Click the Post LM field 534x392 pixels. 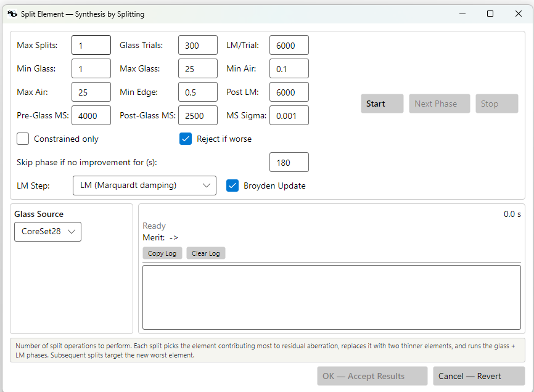289,92
